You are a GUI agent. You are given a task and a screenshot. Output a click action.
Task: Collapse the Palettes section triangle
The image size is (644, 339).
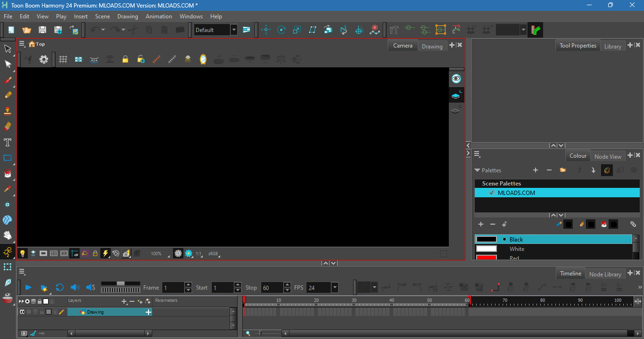click(x=477, y=170)
